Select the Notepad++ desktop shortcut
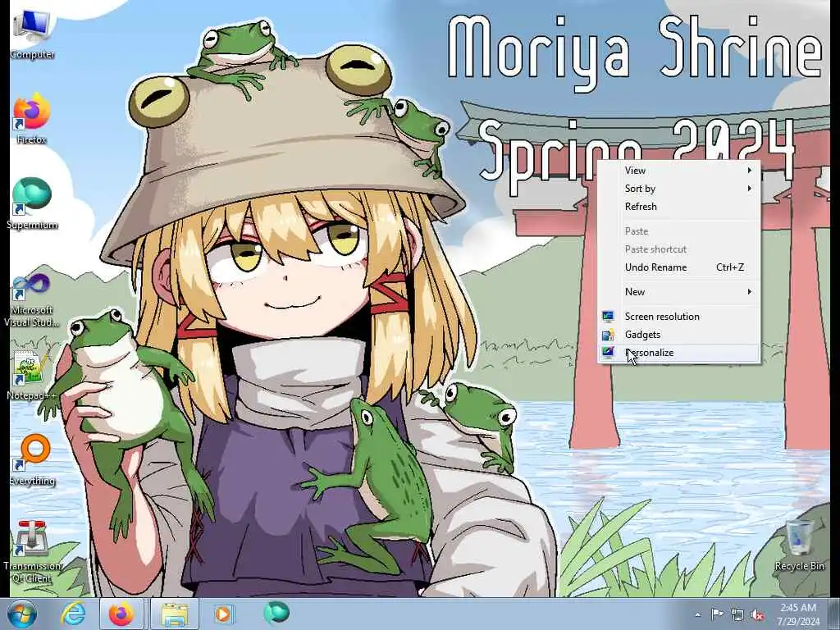 [x=31, y=375]
